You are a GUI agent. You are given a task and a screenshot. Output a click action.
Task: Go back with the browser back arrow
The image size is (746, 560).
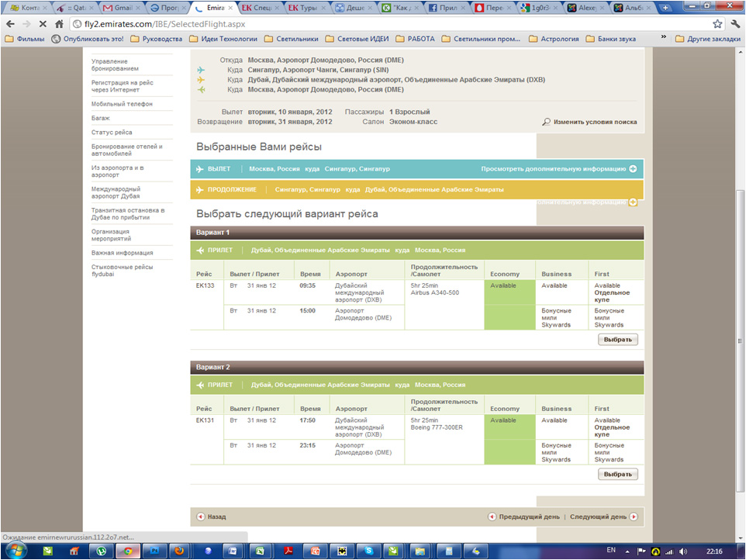(10, 24)
